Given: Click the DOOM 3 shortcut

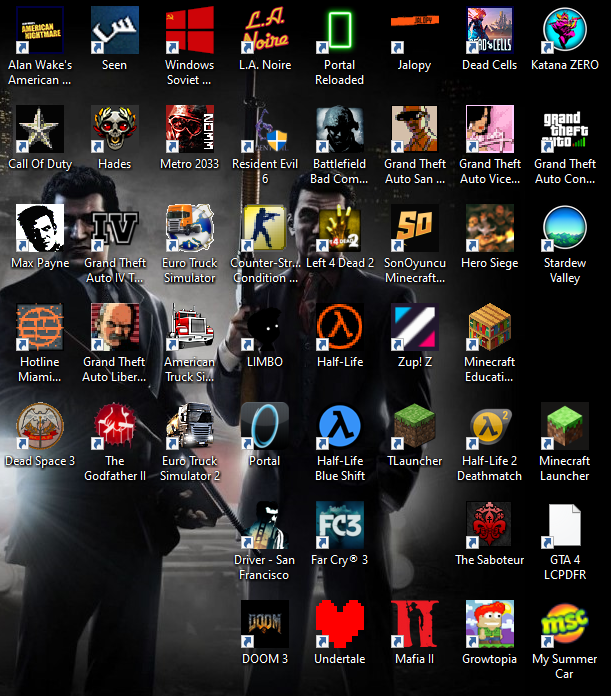Looking at the screenshot, I should pyautogui.click(x=264, y=625).
